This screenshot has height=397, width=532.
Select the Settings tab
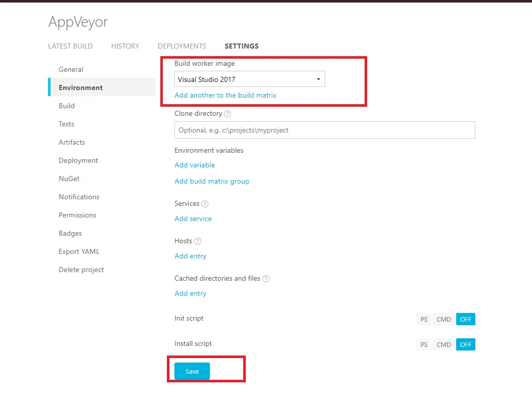[242, 46]
